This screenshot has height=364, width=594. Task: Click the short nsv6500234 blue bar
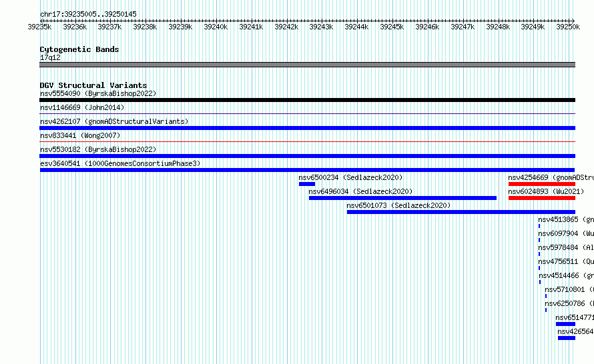[x=307, y=184]
